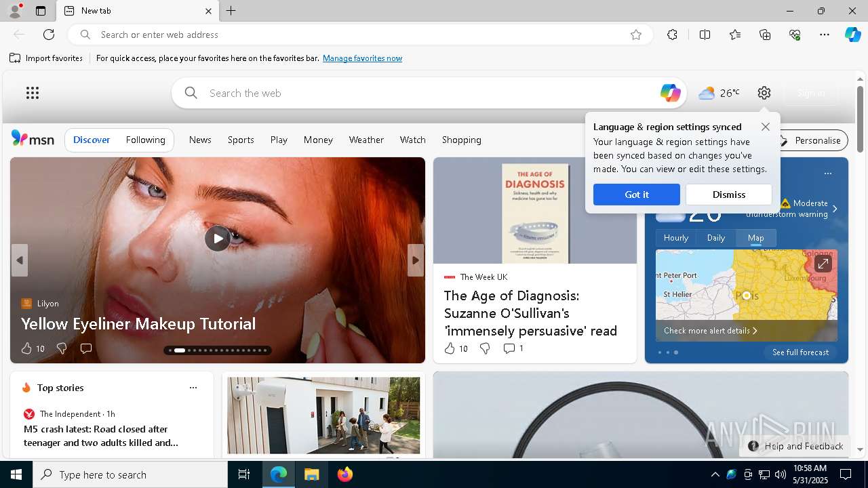Screen dimensions: 868x488
Task: Open M5 crash latest headline
Action: pyautogui.click(x=101, y=436)
